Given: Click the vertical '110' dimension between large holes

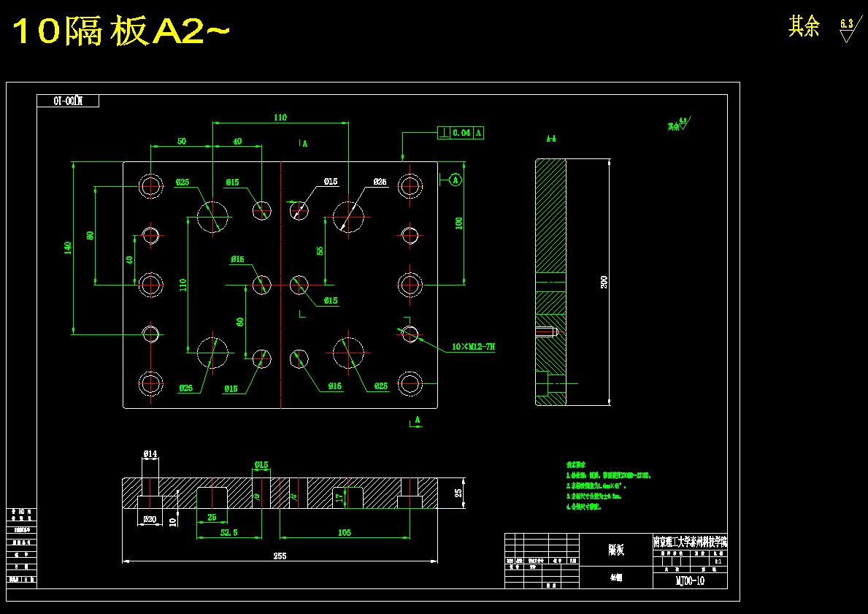Looking at the screenshot, I should click(x=183, y=285).
